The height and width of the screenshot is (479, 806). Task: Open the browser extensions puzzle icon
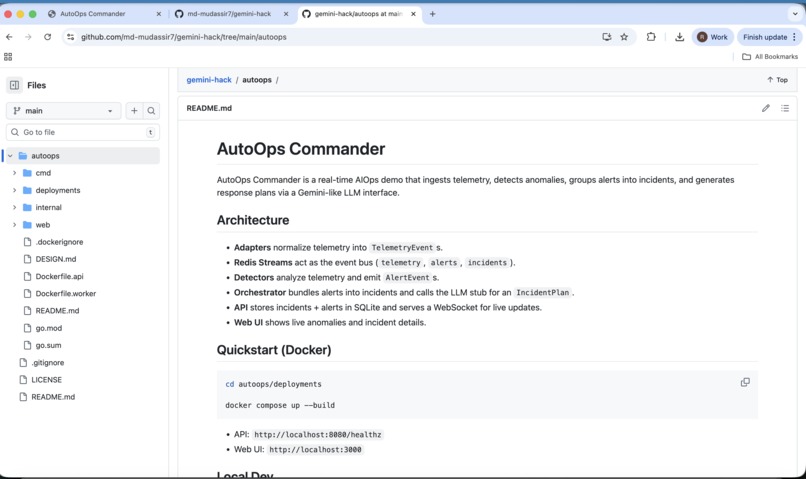pos(651,37)
